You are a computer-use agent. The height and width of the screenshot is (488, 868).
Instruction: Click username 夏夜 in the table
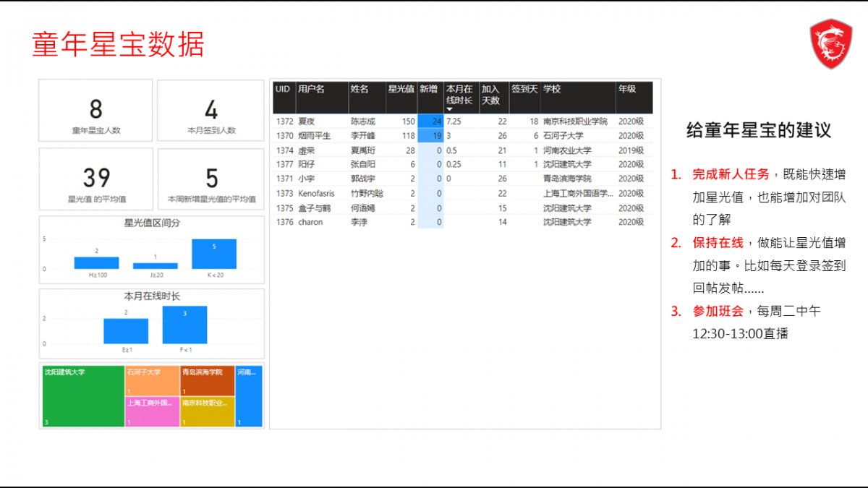tap(307, 121)
